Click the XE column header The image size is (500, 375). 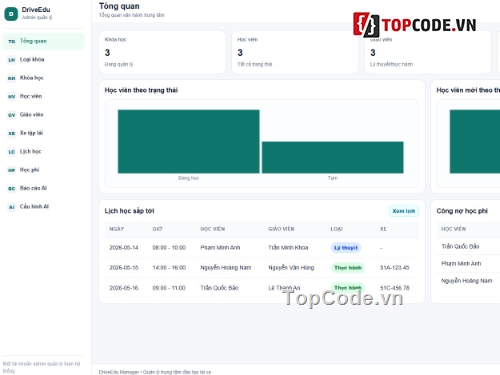tap(383, 229)
